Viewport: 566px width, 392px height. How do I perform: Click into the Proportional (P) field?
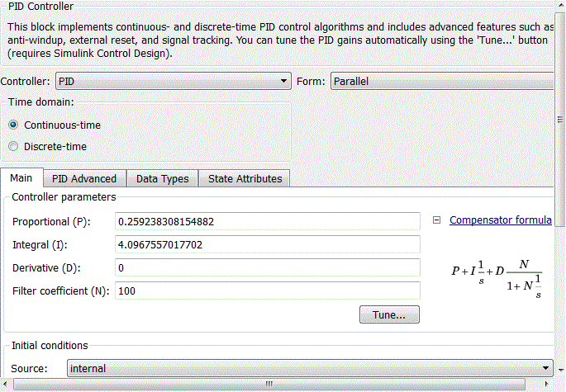268,221
